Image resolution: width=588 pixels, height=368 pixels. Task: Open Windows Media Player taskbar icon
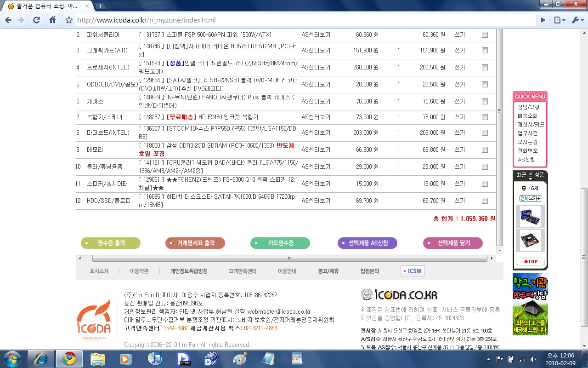(125, 358)
